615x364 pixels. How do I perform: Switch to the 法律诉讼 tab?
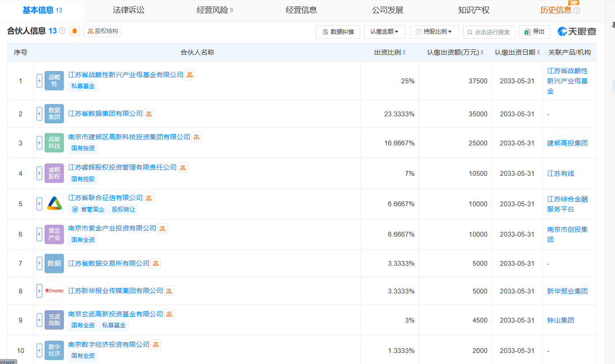(x=128, y=10)
